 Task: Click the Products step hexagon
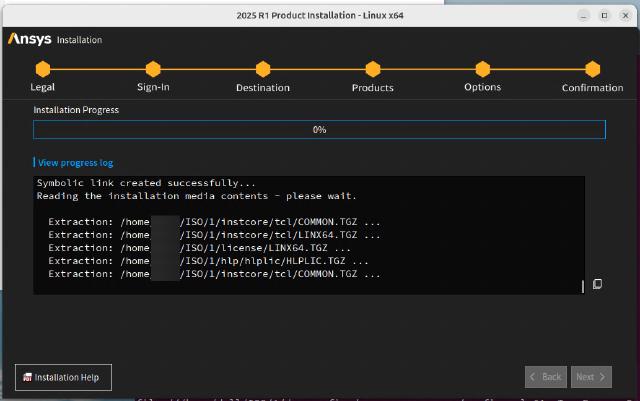(373, 69)
